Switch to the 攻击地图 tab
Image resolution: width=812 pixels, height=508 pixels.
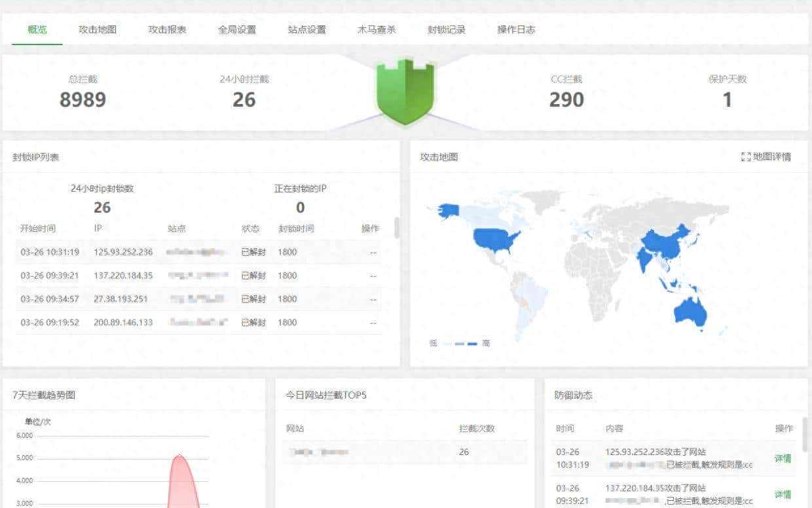98,29
